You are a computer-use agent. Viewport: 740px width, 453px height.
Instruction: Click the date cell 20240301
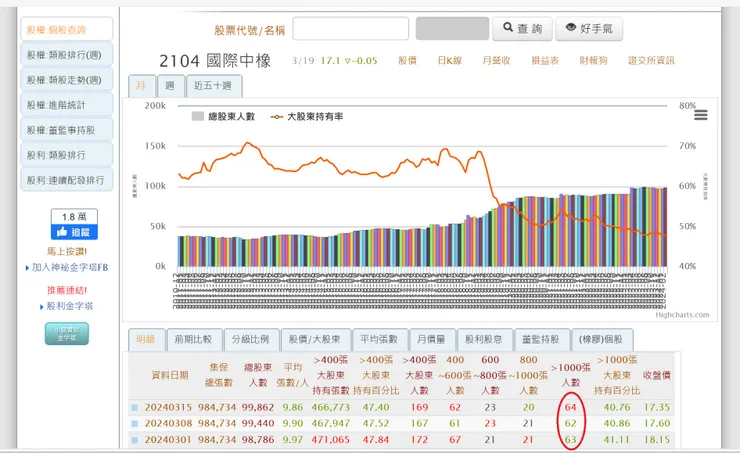[168, 440]
